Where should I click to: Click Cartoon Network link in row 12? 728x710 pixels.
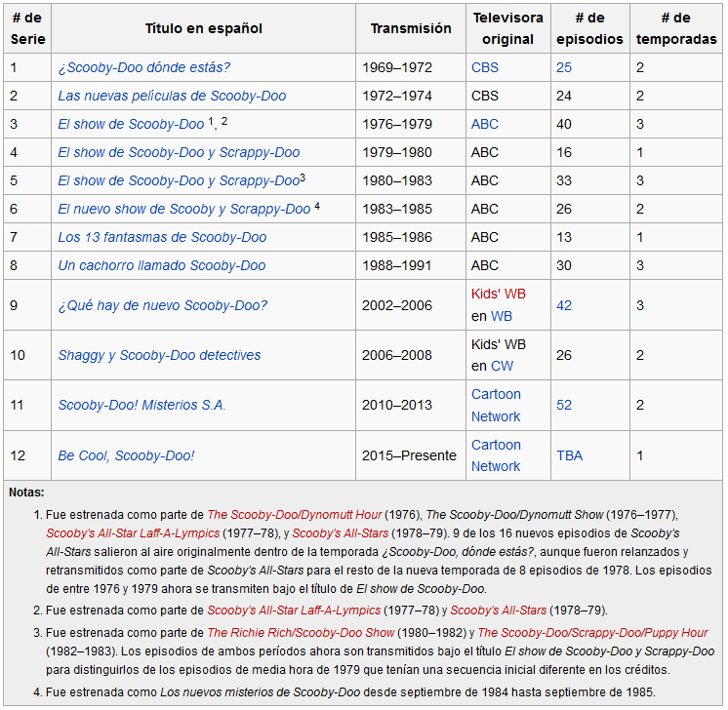[x=496, y=455]
